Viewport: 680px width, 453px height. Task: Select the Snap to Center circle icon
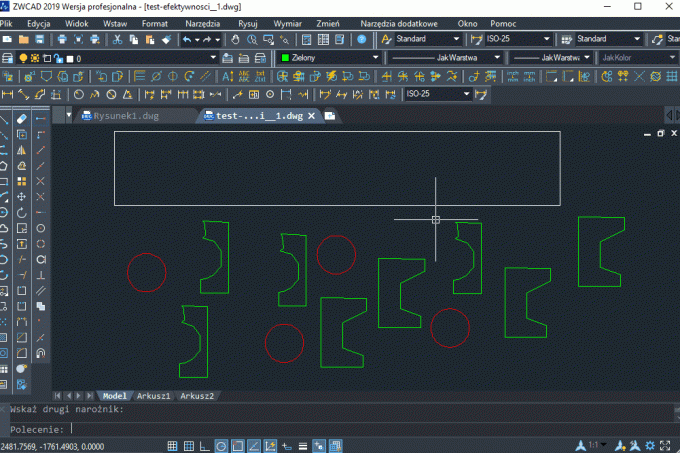point(40,228)
